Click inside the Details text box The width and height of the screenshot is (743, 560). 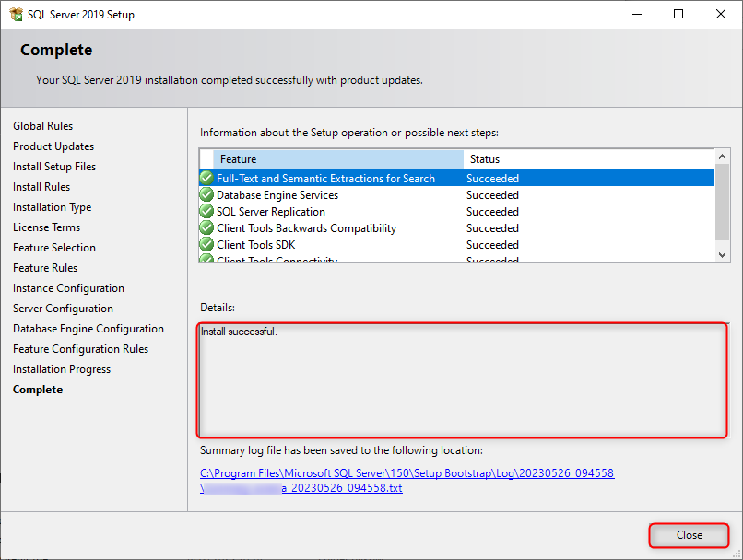(x=462, y=380)
